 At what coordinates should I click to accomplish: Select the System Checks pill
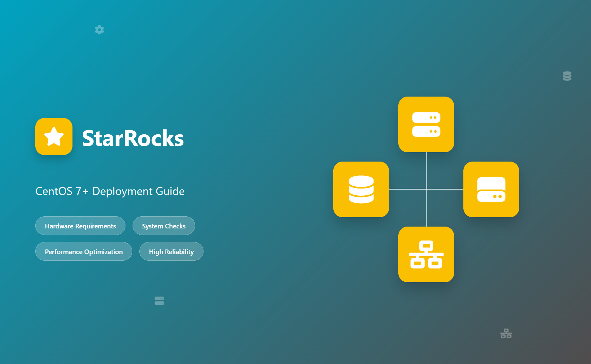pyautogui.click(x=164, y=226)
